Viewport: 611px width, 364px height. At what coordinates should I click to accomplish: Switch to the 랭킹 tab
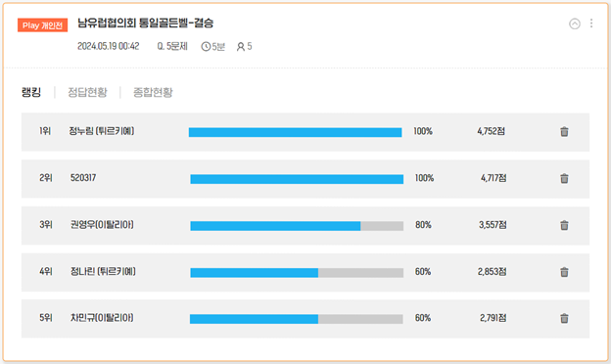[x=31, y=92]
